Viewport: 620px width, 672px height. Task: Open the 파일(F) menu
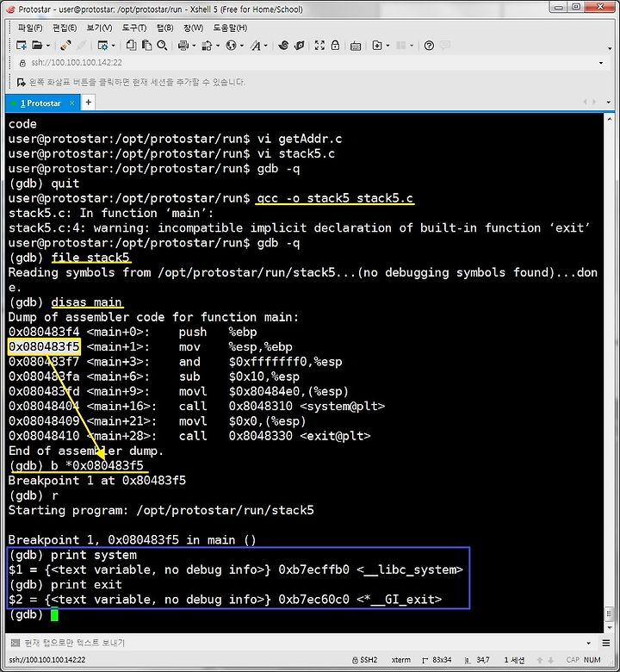coord(30,28)
